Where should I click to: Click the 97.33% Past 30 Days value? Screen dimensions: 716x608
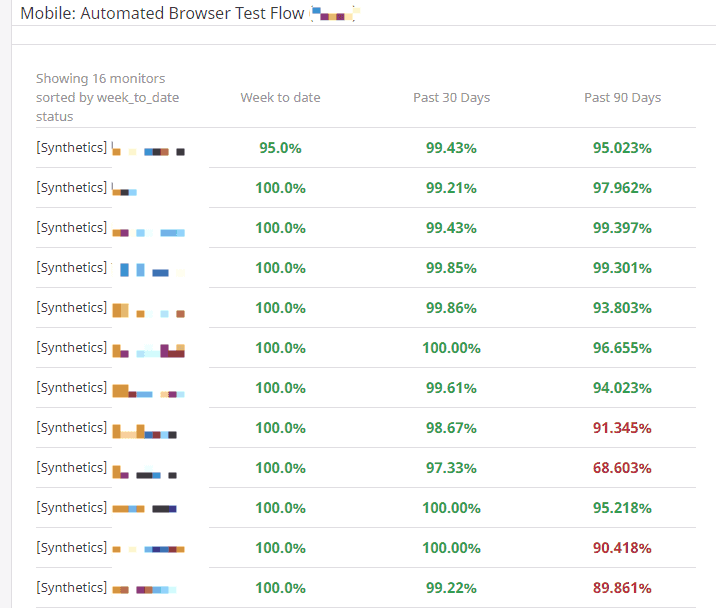click(x=451, y=468)
